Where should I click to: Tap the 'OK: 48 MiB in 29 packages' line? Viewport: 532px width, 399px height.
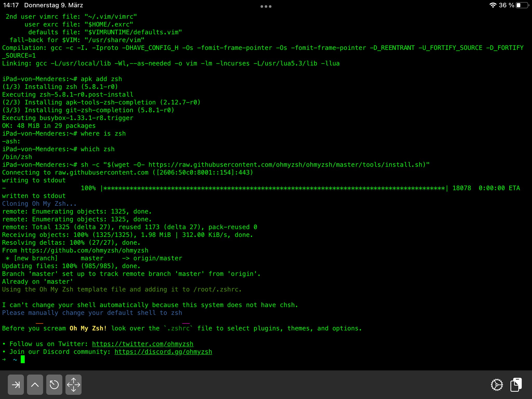(49, 126)
